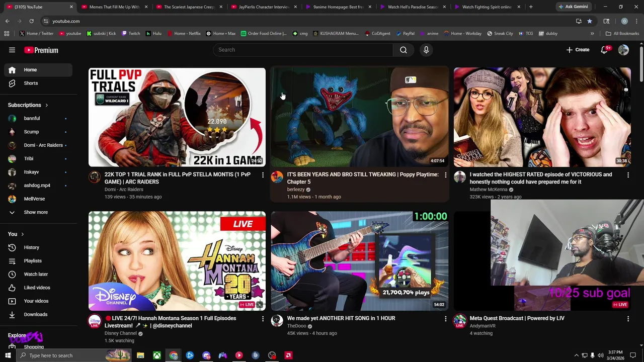Image resolution: width=644 pixels, height=362 pixels.
Task: Switch to Watch Fighting Spirit online tab
Action: [487, 7]
